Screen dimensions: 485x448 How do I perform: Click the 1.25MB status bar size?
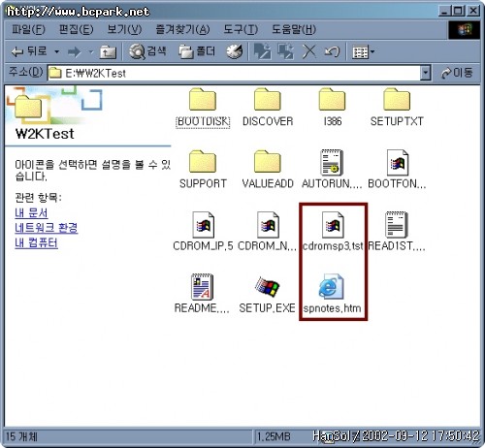pyautogui.click(x=274, y=437)
